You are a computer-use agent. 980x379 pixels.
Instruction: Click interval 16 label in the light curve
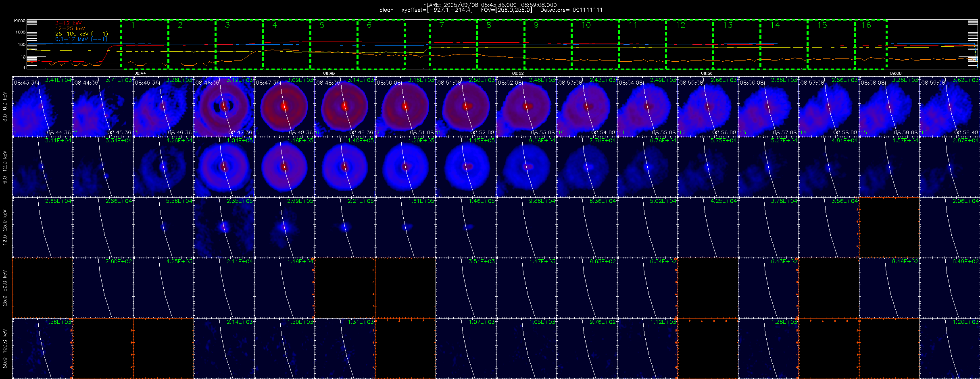pos(866,25)
